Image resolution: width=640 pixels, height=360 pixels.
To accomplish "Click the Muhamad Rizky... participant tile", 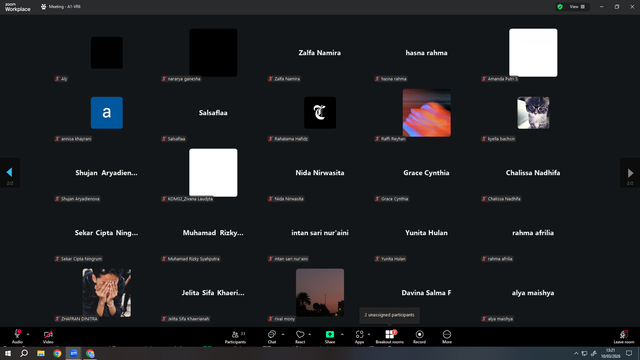I will click(213, 233).
